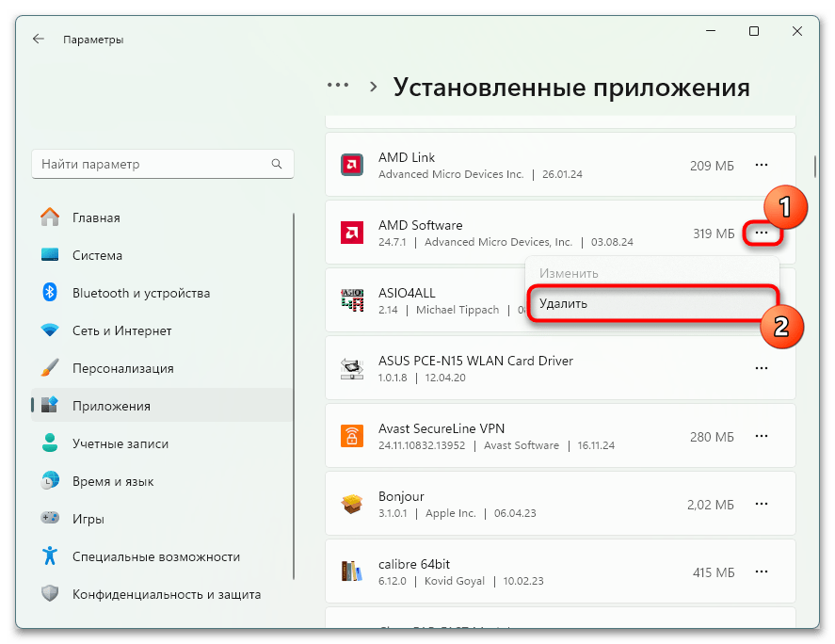Click the Avast SecureLine VPN icon

pos(352,436)
